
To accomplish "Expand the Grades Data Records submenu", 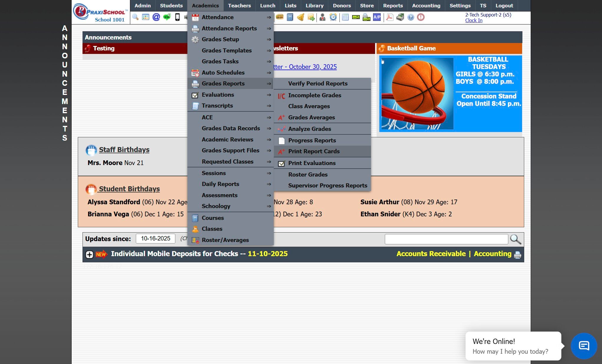I will [x=230, y=128].
